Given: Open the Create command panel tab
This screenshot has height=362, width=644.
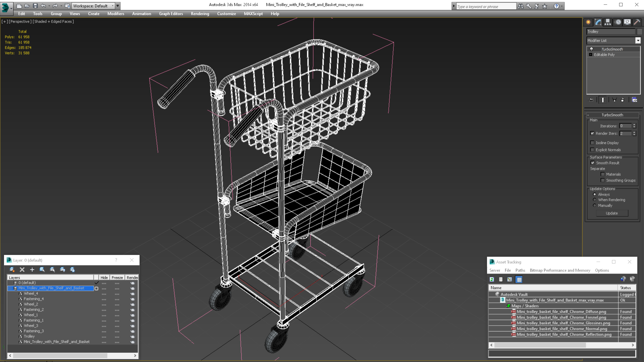Looking at the screenshot, I should pos(588,22).
